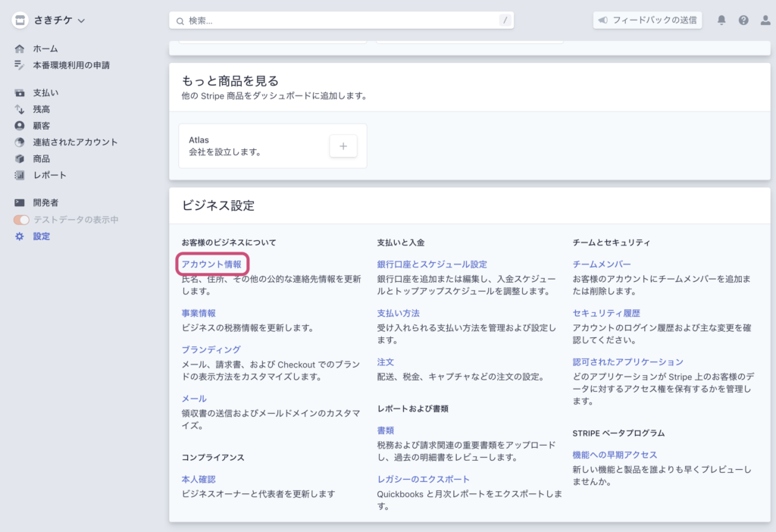The height and width of the screenshot is (532, 776).
Task: Open the アカウント情報 link
Action: [x=211, y=264]
